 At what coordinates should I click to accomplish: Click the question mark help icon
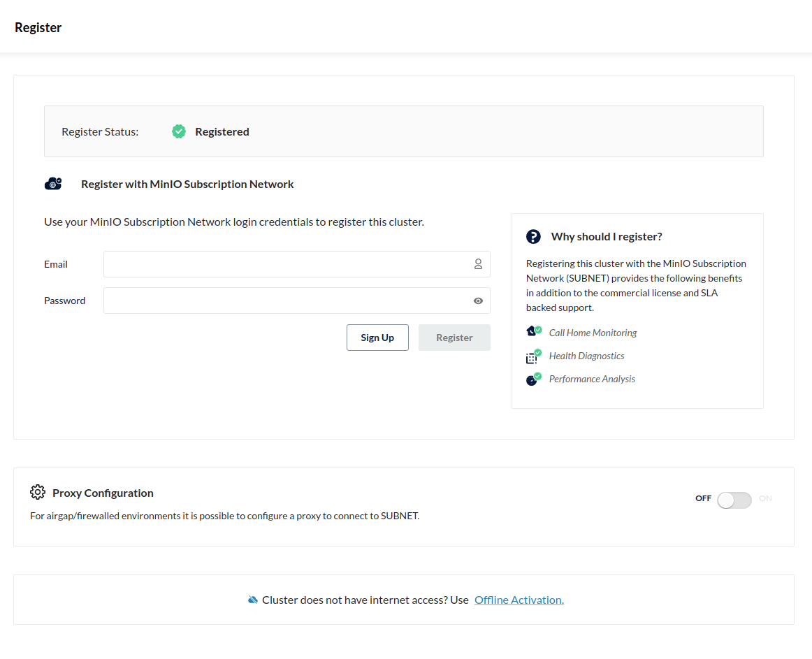[533, 237]
